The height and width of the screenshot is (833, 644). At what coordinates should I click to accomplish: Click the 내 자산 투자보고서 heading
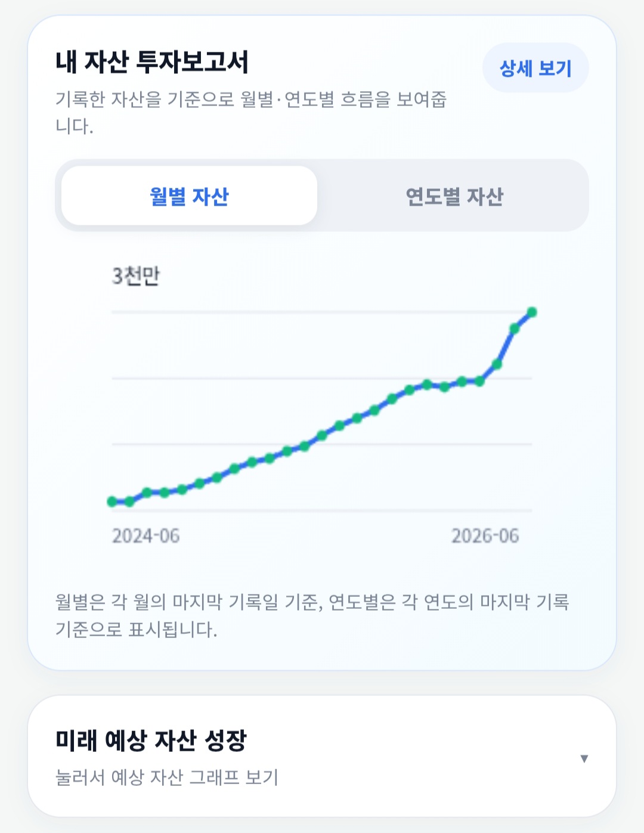[x=152, y=62]
